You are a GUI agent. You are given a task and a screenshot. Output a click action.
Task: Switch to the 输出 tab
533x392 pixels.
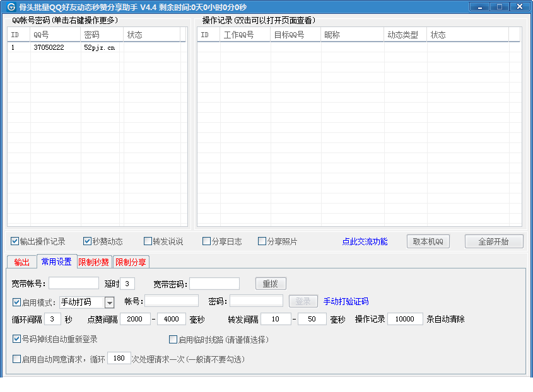(21, 262)
